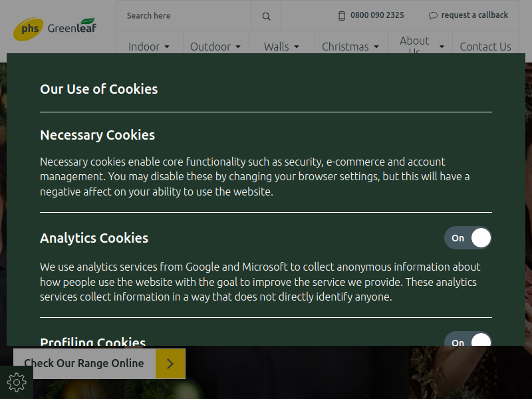Click request a callback link
Screen dimensions: 532x399
[474, 15]
